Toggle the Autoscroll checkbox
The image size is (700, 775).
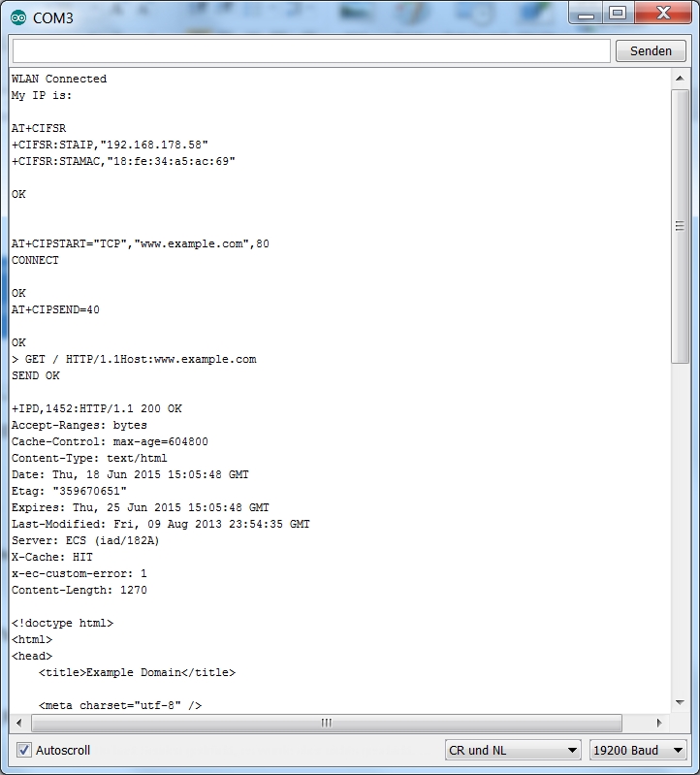[23, 750]
